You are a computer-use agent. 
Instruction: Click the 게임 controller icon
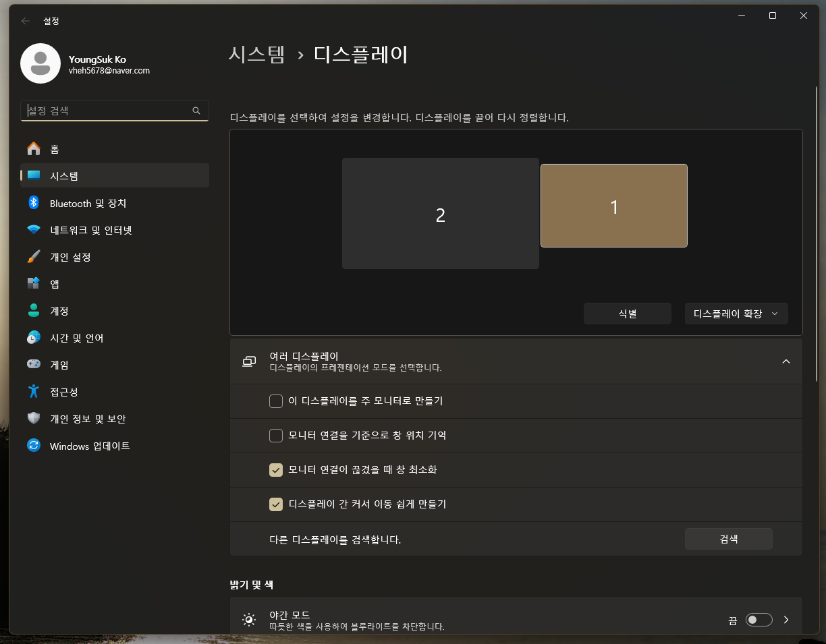34,365
